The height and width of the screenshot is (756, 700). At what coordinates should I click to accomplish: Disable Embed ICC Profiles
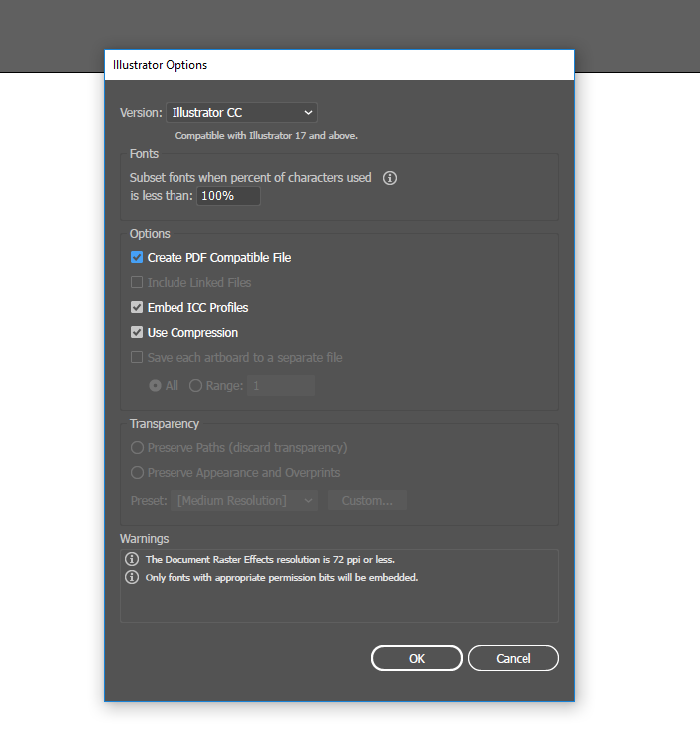point(137,307)
